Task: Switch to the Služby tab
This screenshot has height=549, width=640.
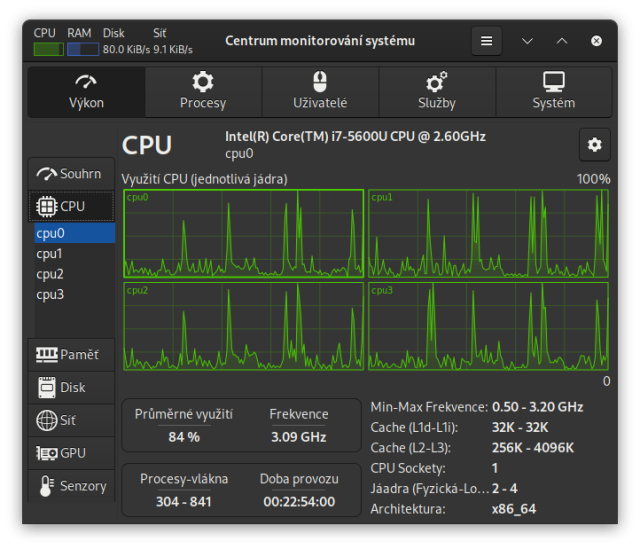Action: coord(437,92)
